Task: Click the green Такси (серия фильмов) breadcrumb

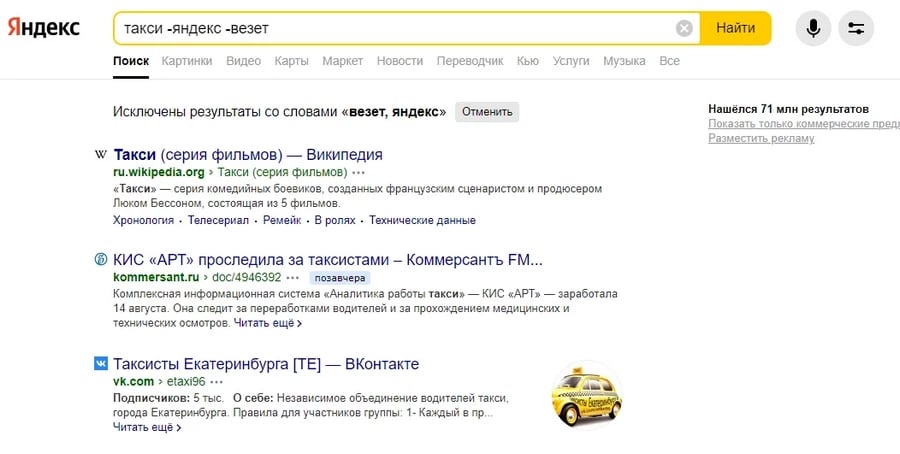Action: 282,172
